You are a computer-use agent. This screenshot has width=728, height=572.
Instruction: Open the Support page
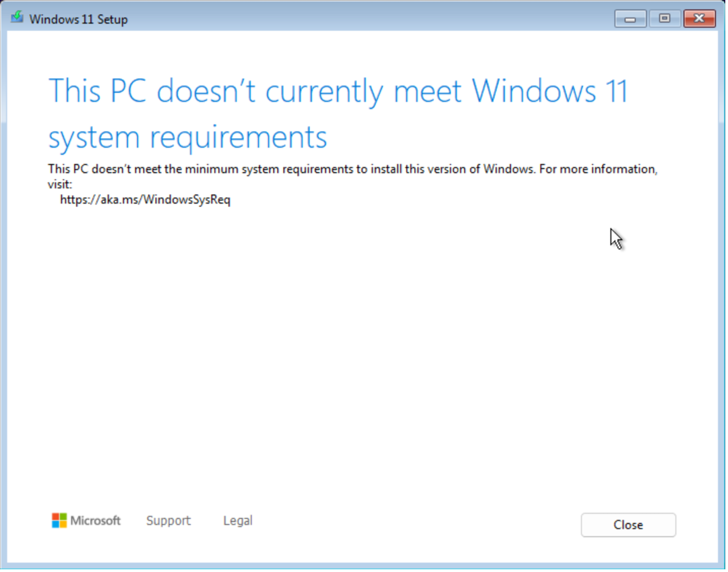tap(168, 520)
